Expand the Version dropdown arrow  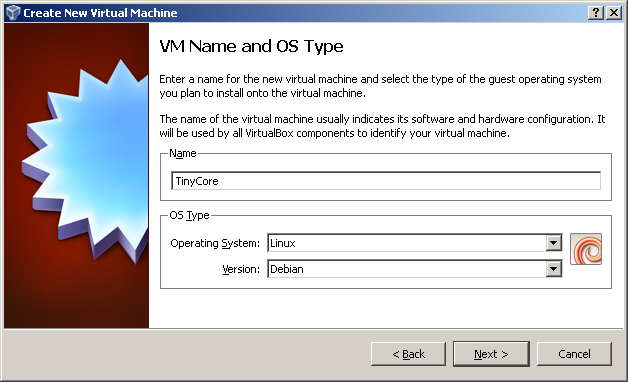pyautogui.click(x=554, y=269)
